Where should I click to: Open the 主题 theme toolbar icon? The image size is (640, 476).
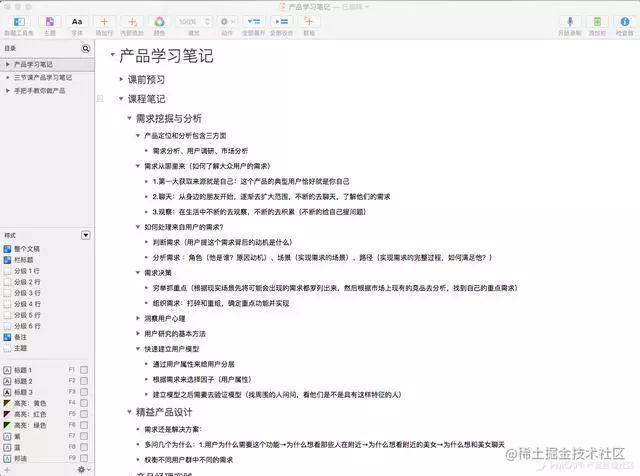coord(49,22)
